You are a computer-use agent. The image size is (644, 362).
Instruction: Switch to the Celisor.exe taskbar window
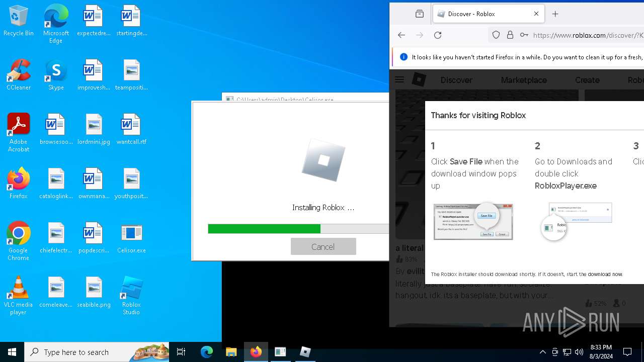click(x=280, y=352)
